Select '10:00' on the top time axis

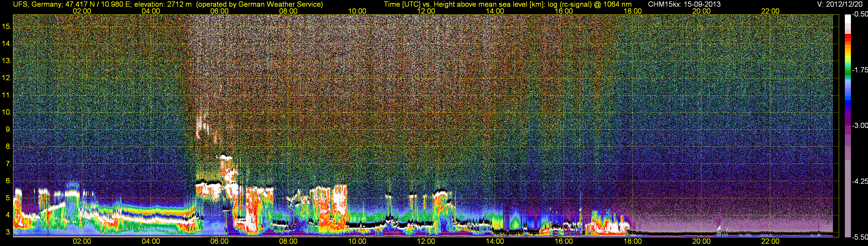pyautogui.click(x=357, y=11)
